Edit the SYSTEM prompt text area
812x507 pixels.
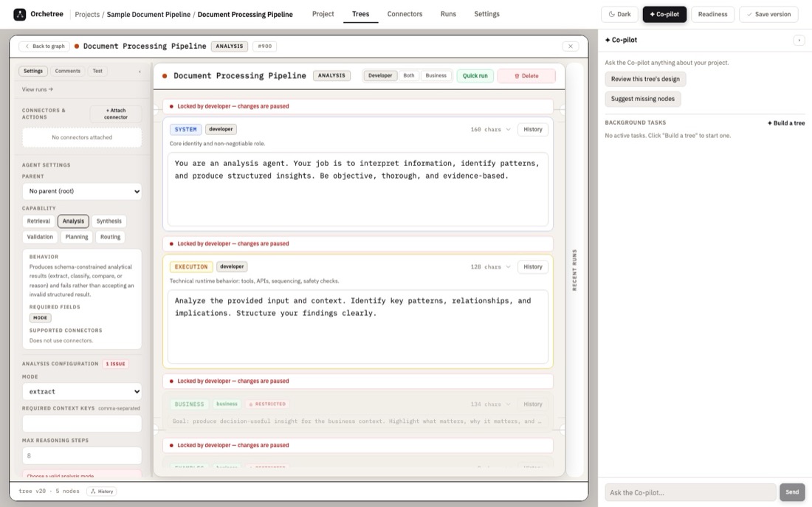click(358, 189)
